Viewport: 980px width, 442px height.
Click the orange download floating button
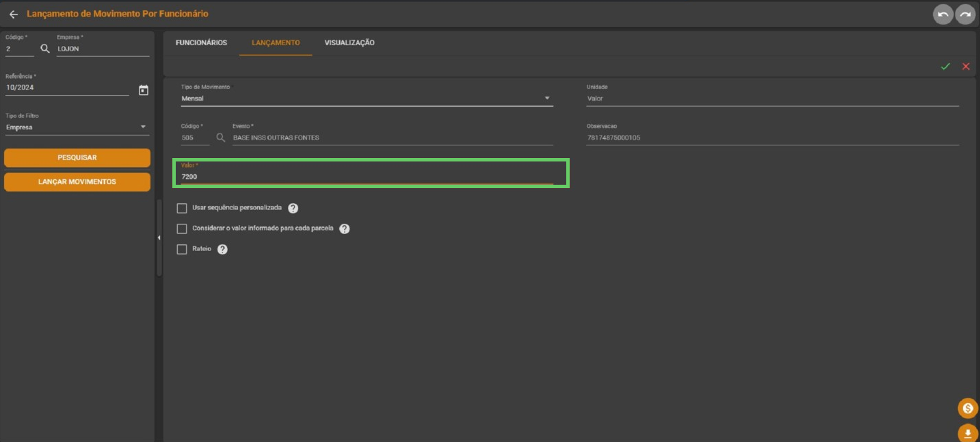(x=968, y=433)
